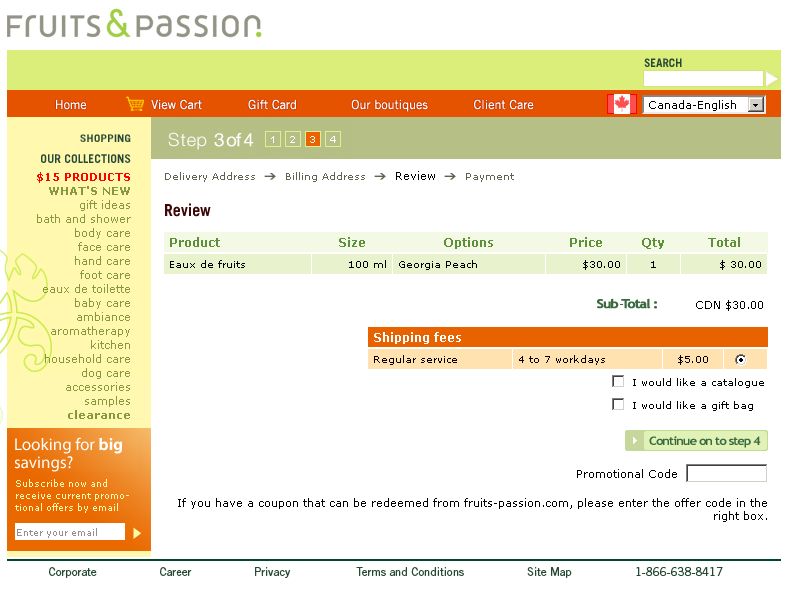The image size is (788, 591).
Task: Click the 1-866-638-8417 phone number
Action: point(679,572)
